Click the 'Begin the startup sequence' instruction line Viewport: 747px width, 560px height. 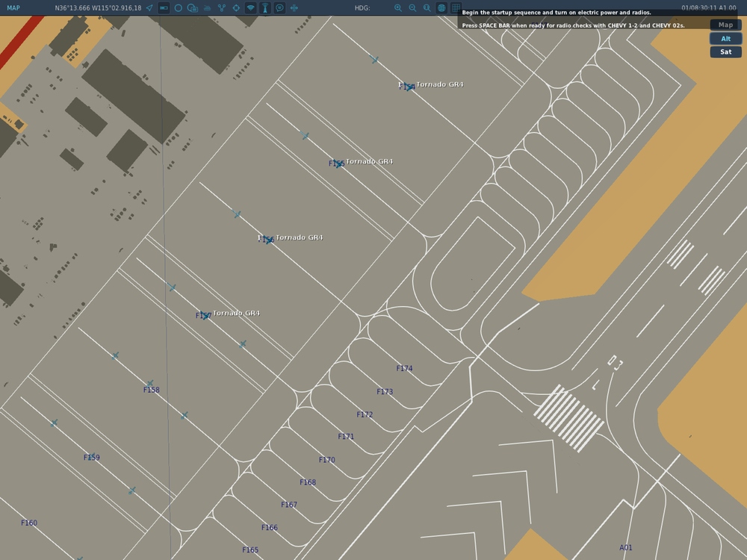pyautogui.click(x=556, y=13)
